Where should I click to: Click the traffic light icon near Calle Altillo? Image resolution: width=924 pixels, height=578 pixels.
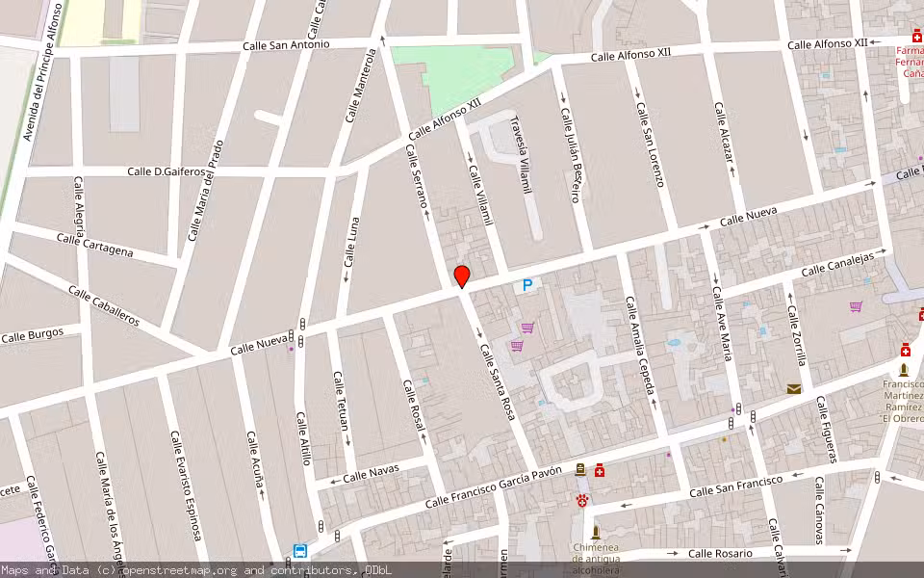(x=321, y=526)
